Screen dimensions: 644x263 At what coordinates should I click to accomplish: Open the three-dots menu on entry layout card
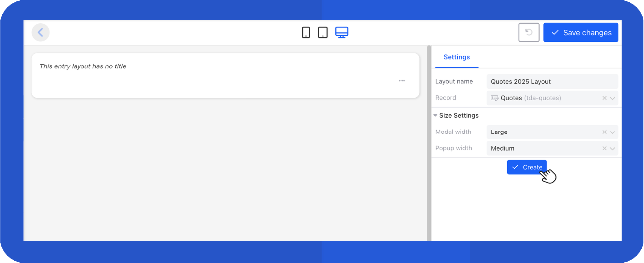click(402, 81)
